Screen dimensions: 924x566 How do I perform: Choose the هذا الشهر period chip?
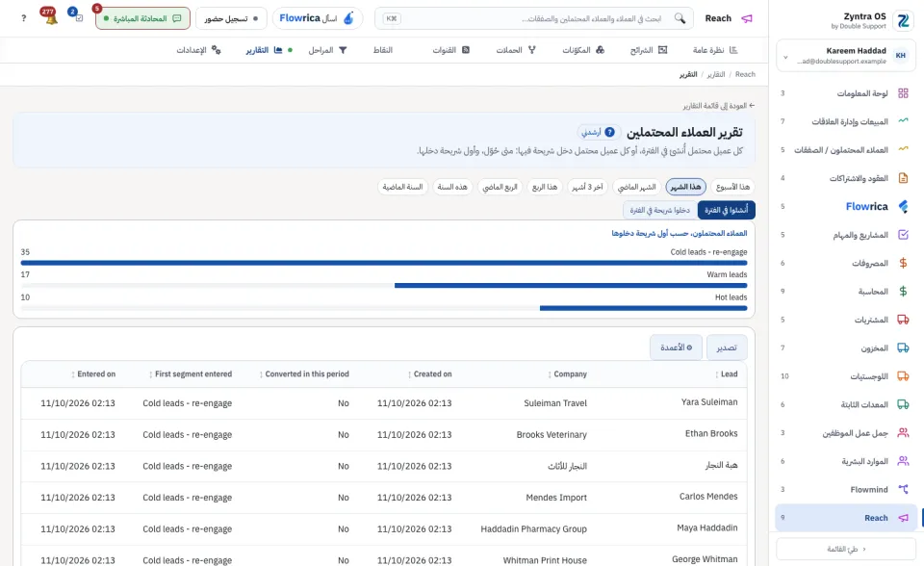(686, 187)
